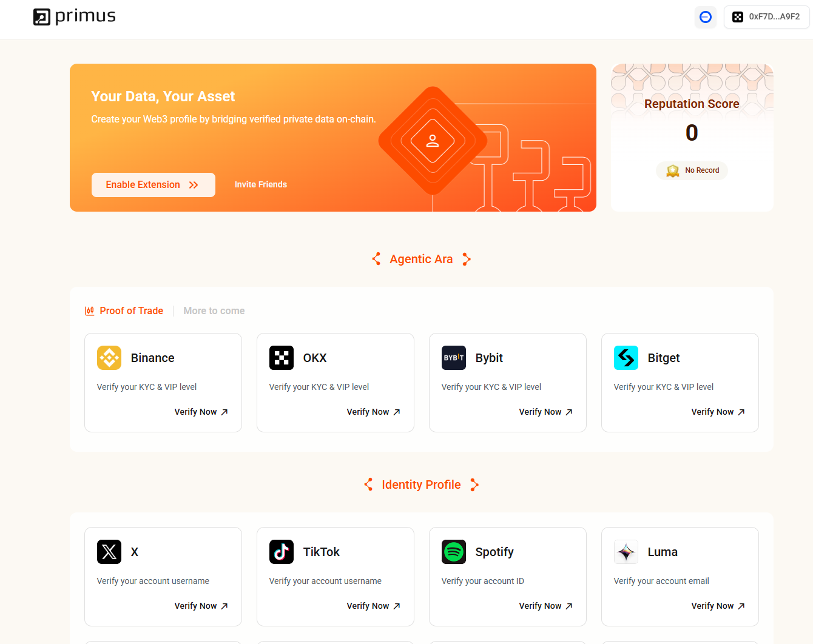Viewport: 813px width, 644px height.
Task: Click the primus logo in header
Action: (75, 16)
